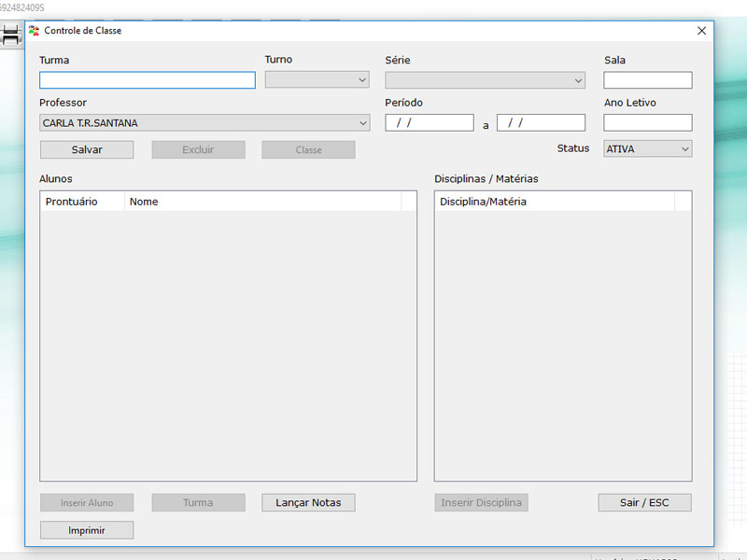This screenshot has width=747, height=560.
Task: Click into the Sala input box
Action: (x=647, y=80)
